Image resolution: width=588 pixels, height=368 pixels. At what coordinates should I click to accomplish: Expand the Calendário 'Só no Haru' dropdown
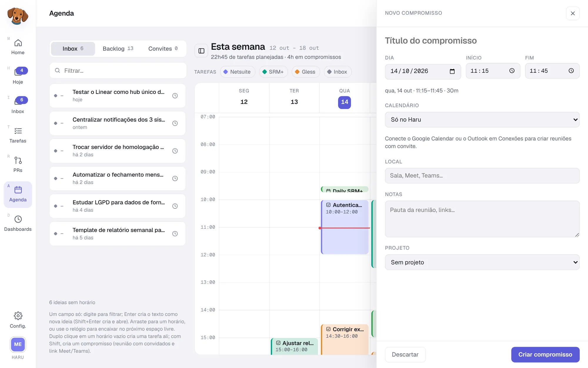pos(482,120)
